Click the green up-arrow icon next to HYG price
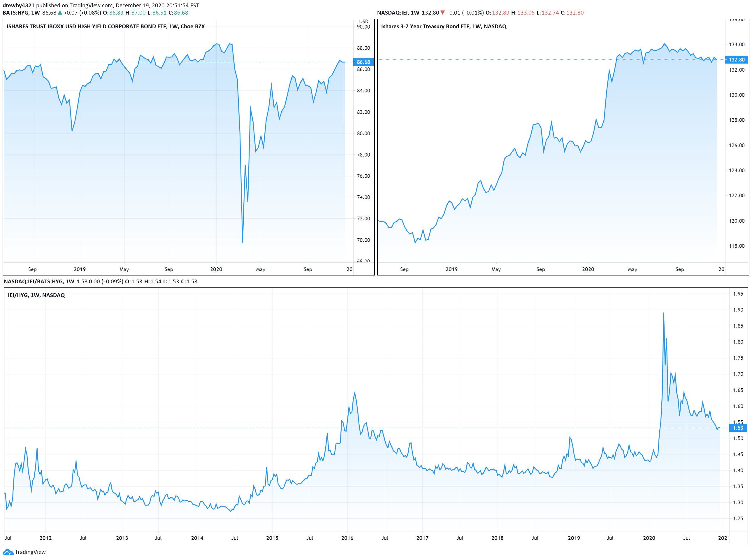 [60, 13]
